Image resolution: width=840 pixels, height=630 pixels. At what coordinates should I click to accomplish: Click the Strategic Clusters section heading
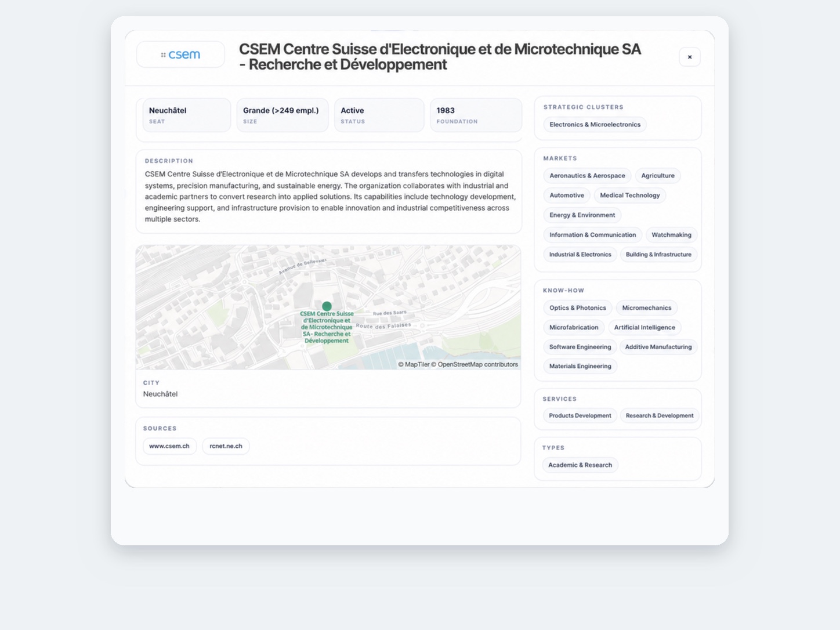tap(584, 107)
